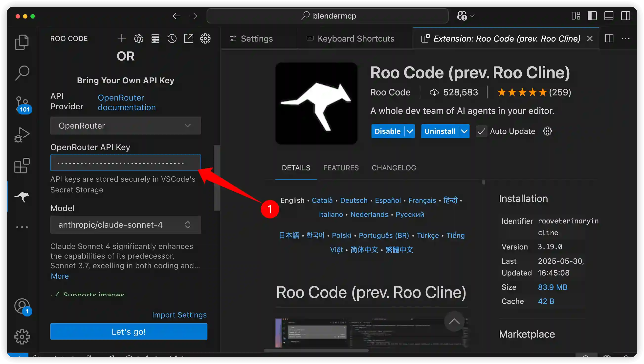Open the Search view in activity bar
The width and height of the screenshot is (644, 364).
click(x=22, y=73)
